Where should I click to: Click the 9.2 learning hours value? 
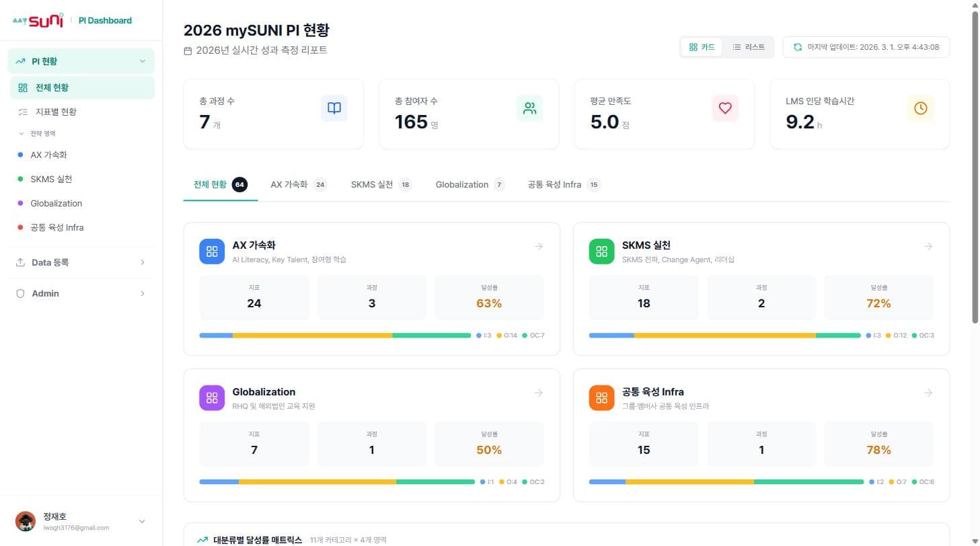point(800,122)
